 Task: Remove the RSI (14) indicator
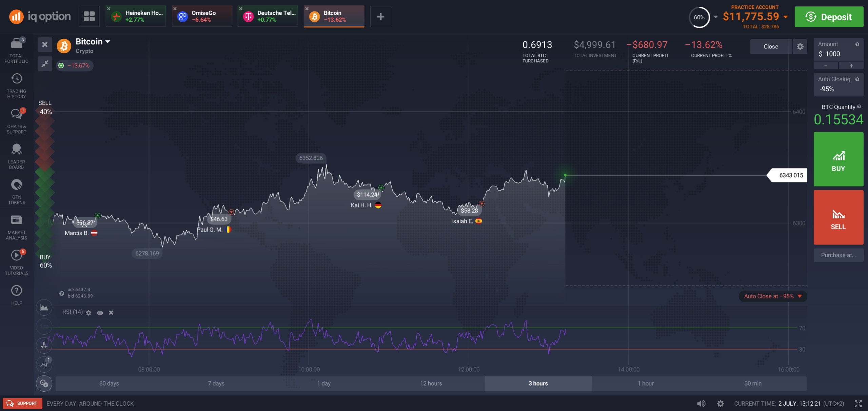(x=111, y=313)
